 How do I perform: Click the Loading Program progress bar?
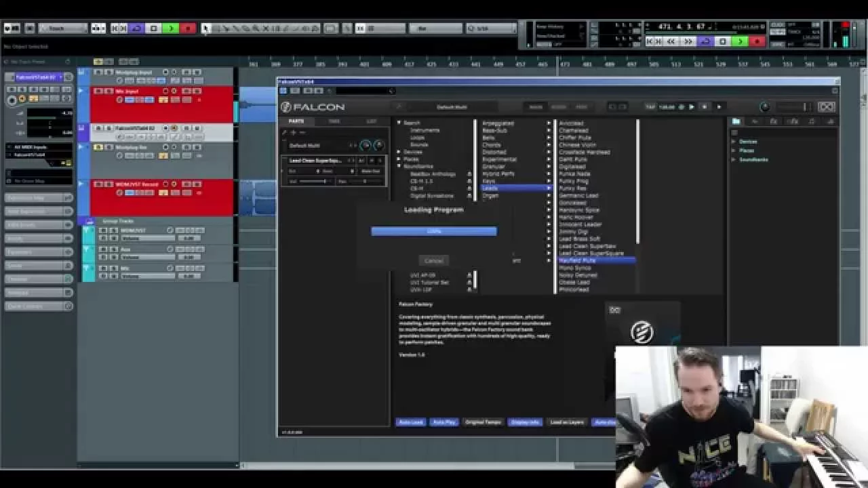click(x=434, y=231)
